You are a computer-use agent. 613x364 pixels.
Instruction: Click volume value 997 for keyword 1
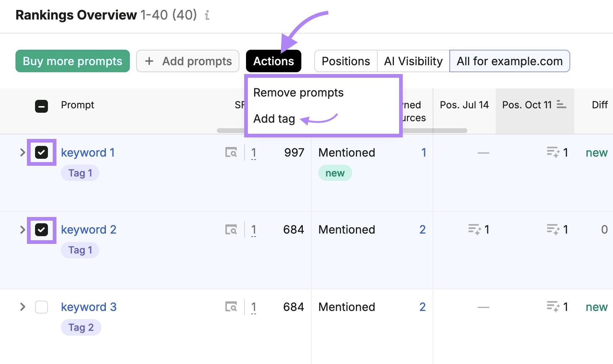(x=294, y=153)
